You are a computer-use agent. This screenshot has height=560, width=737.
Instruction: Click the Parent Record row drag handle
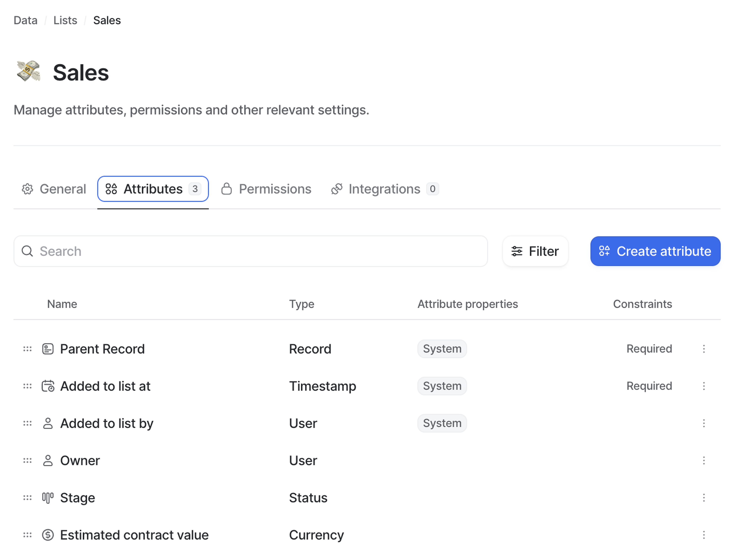[x=27, y=349]
